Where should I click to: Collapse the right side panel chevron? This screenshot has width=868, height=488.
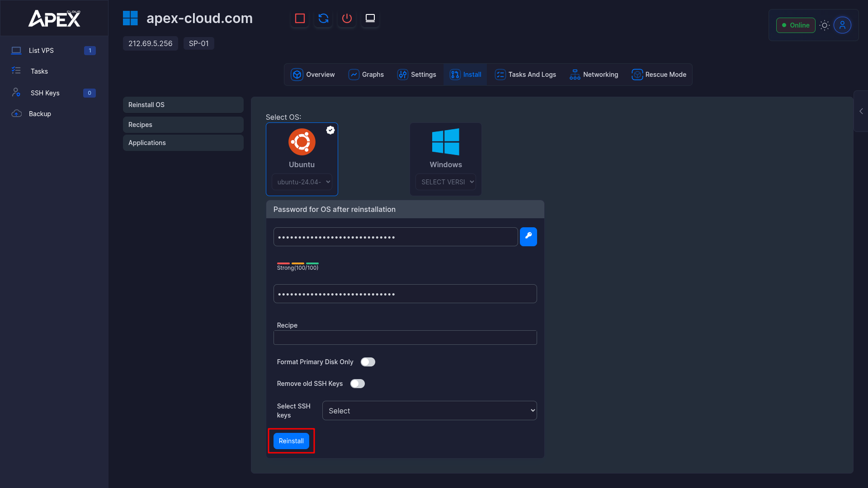(x=861, y=111)
